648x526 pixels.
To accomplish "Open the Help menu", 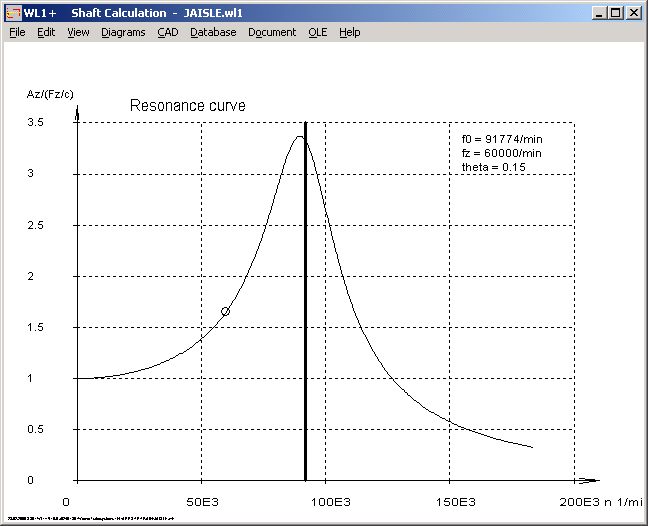I will coord(349,32).
